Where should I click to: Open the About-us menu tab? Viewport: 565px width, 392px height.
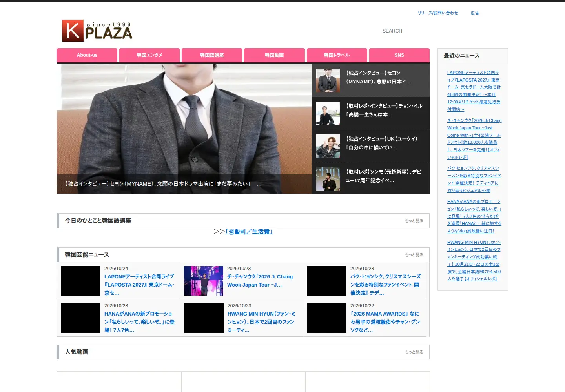point(87,55)
